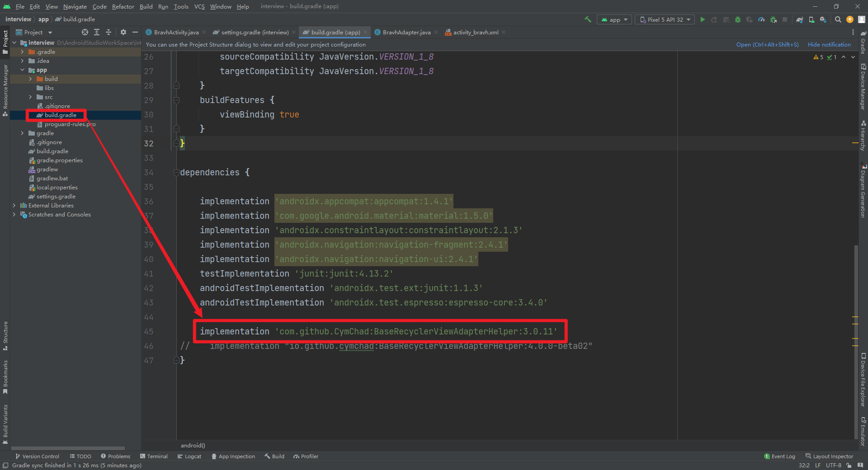The image size is (868, 470).
Task: Jump to next highlighted error arrow
Action: point(853,57)
